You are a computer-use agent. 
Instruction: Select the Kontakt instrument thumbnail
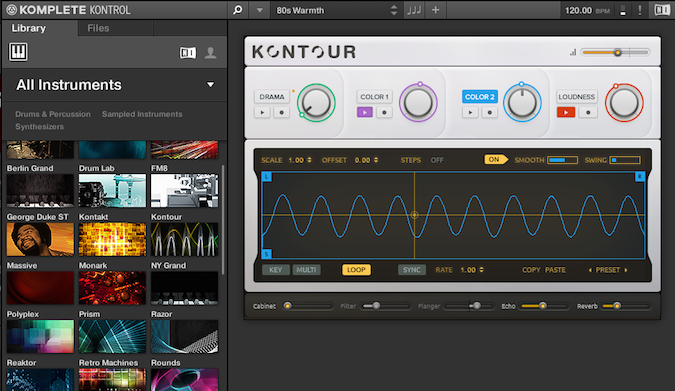pyautogui.click(x=112, y=239)
